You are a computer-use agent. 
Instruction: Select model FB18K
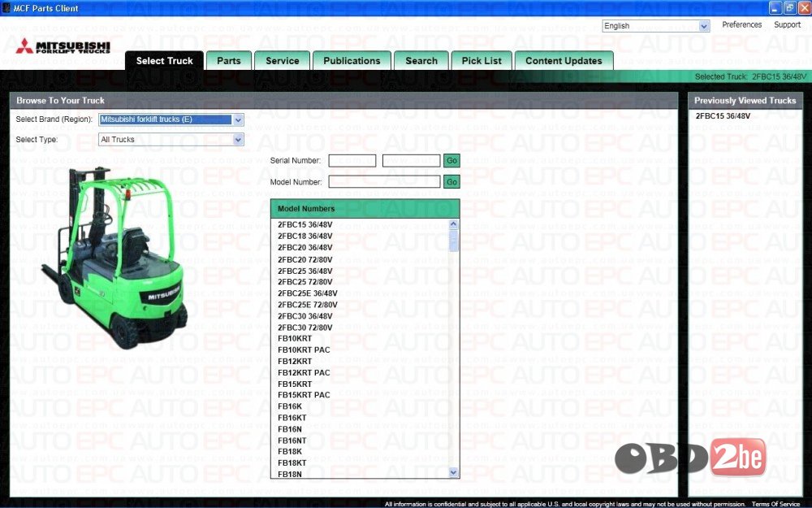click(x=290, y=451)
